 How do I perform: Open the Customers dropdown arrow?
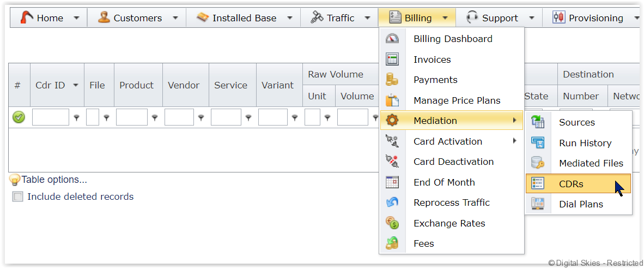pos(175,18)
